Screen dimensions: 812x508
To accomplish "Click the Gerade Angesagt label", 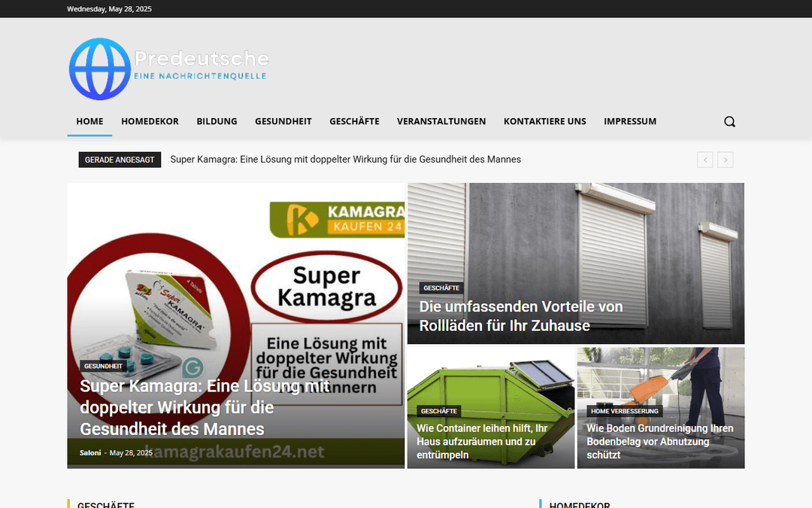I will click(x=120, y=160).
